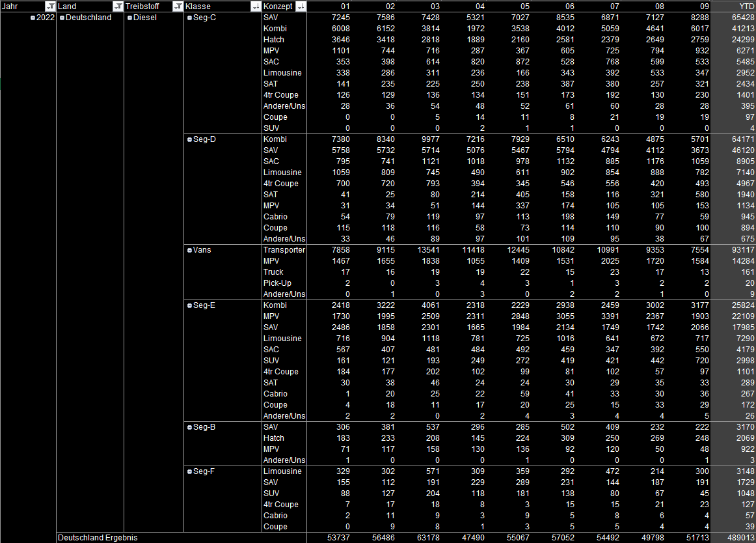Toggle the Seg-B group collapse button
Viewport: 756px width, 543px height.
189,427
